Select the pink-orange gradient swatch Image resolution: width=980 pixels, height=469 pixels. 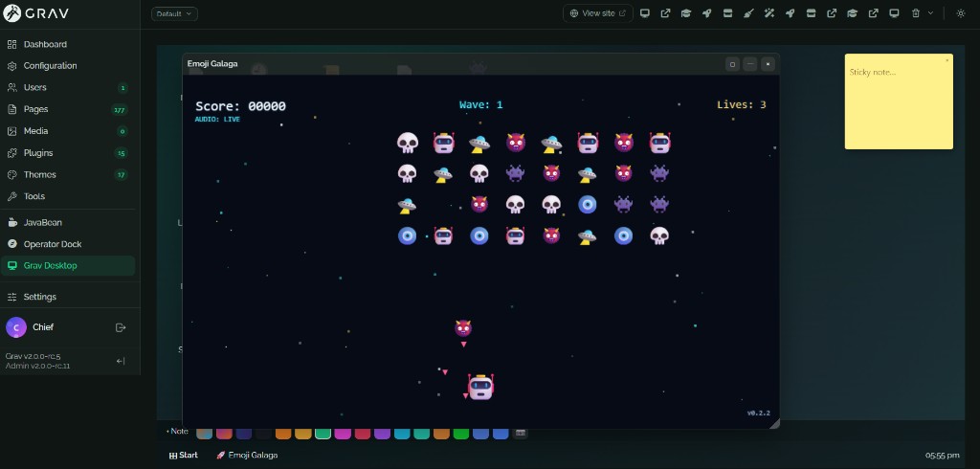(x=224, y=434)
